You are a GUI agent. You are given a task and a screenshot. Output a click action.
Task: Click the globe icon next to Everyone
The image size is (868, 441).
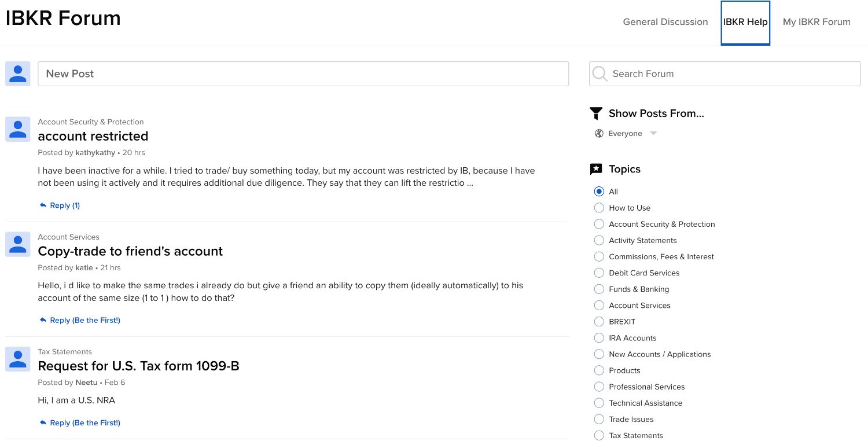(x=599, y=134)
